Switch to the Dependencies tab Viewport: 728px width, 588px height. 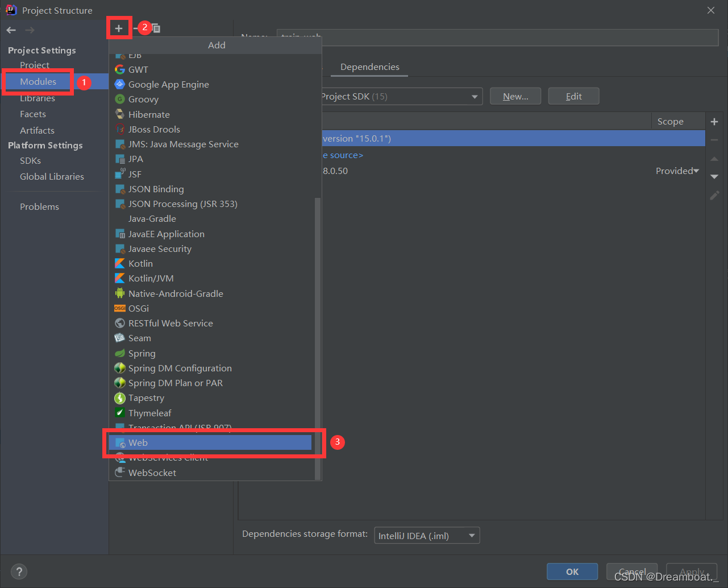click(370, 67)
